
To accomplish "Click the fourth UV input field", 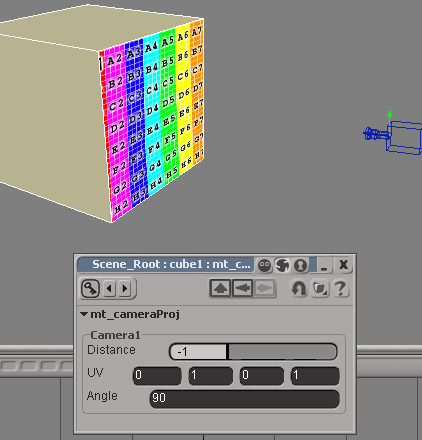I will pos(315,376).
